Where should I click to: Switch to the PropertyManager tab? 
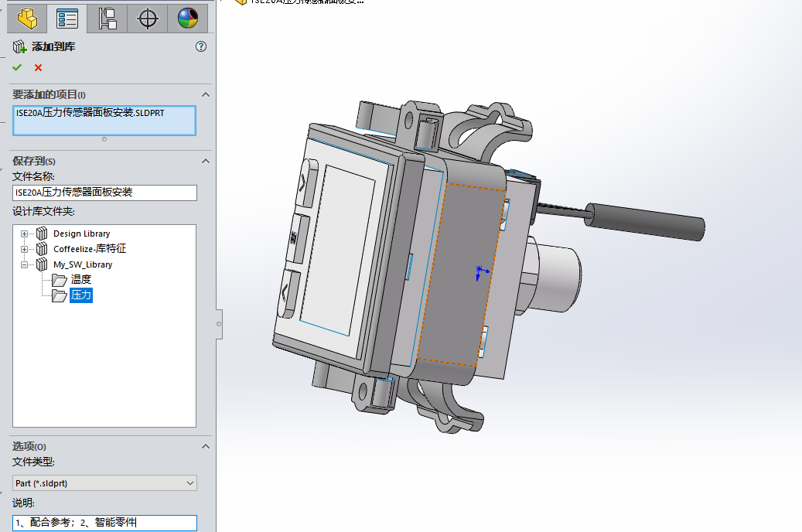(68, 18)
